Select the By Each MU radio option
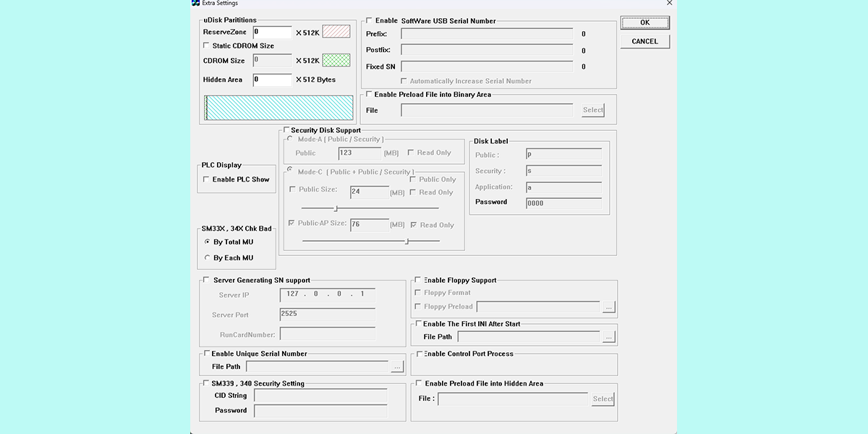868x434 pixels. point(208,258)
